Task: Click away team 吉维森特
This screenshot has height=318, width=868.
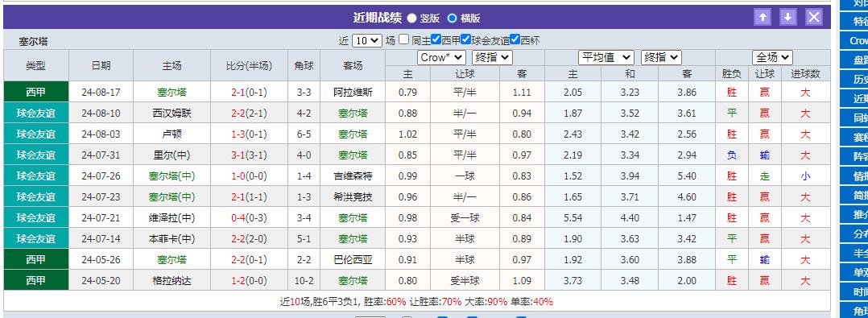Action: pos(353,176)
